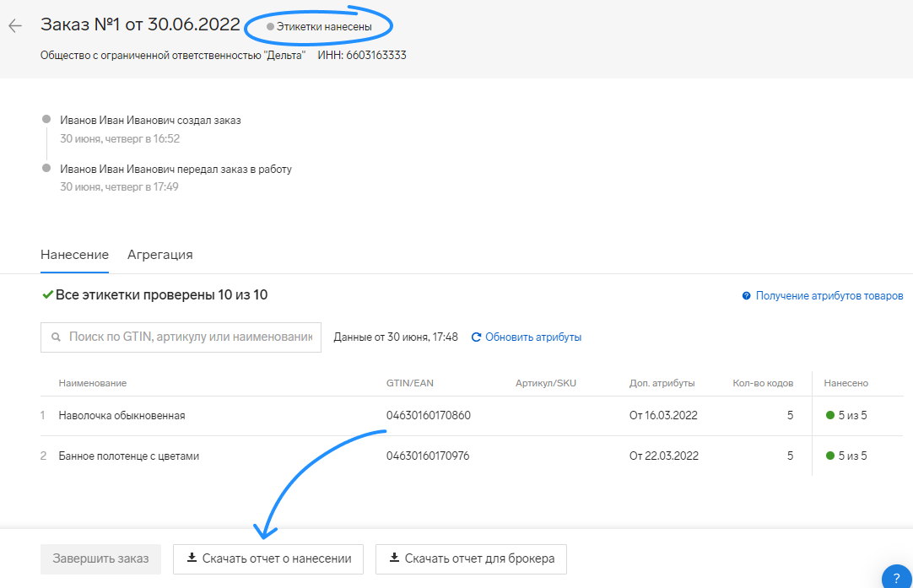Select the Нанесение tab
This screenshot has width=913, height=588.
[74, 255]
